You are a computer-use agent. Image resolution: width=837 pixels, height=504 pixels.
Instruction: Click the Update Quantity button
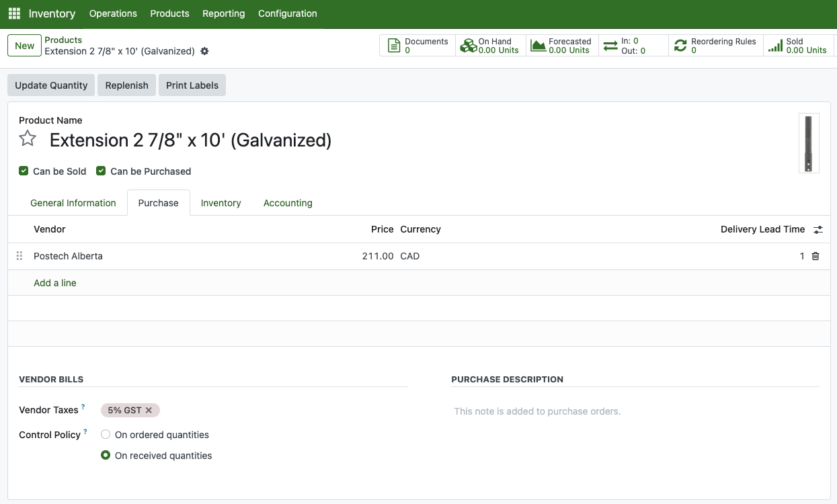coord(51,85)
